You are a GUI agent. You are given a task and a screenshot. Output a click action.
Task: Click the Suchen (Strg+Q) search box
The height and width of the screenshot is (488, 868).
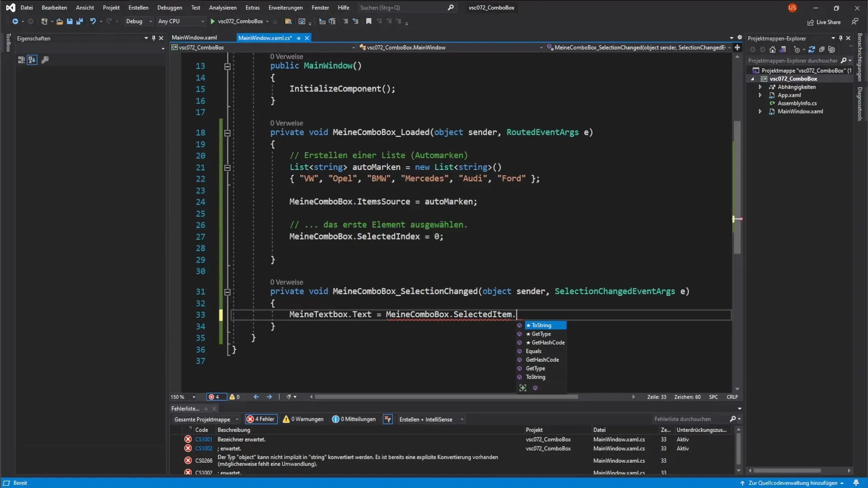point(406,8)
